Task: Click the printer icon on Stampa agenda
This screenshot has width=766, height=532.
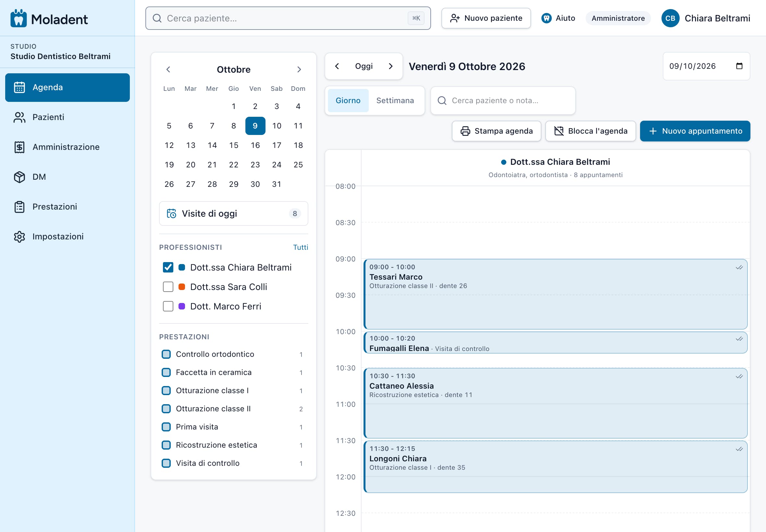Action: (465, 131)
